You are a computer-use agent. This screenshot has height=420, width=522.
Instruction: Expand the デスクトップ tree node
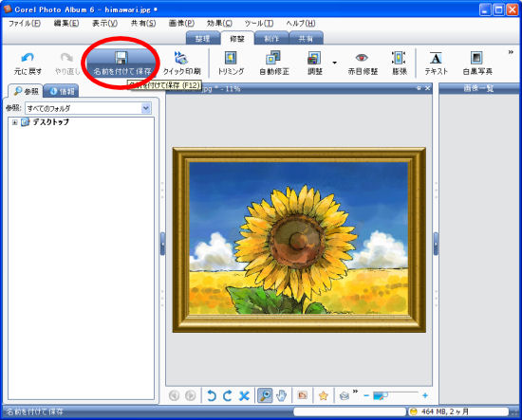[x=14, y=122]
